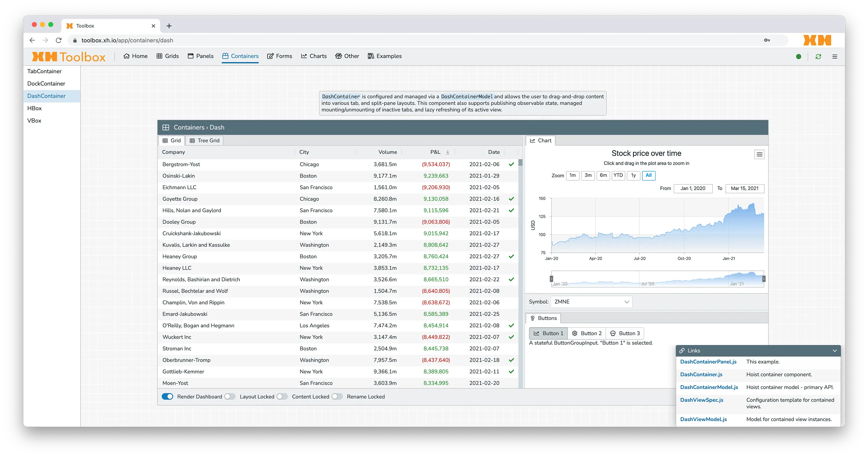This screenshot has width=868, height=457.
Task: Open the DashViewSpec.js link
Action: (x=702, y=400)
